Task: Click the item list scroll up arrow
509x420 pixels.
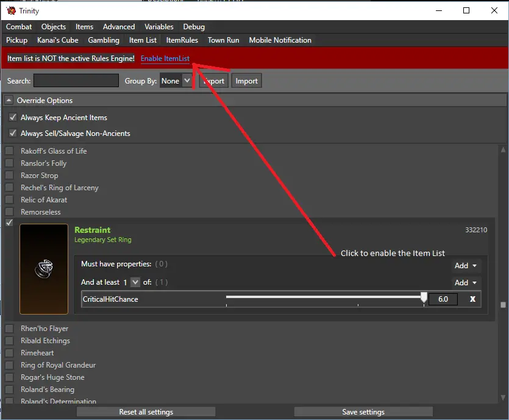Action: tap(503, 149)
